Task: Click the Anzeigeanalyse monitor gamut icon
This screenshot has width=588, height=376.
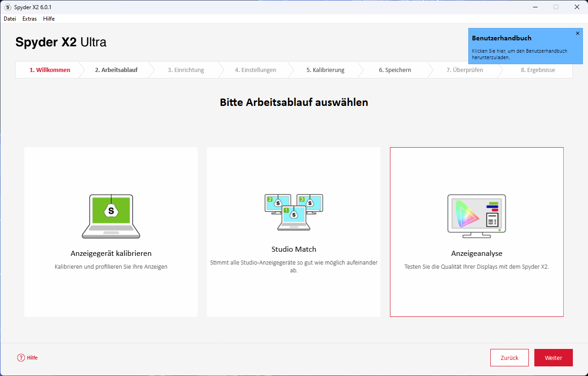Action: (477, 216)
